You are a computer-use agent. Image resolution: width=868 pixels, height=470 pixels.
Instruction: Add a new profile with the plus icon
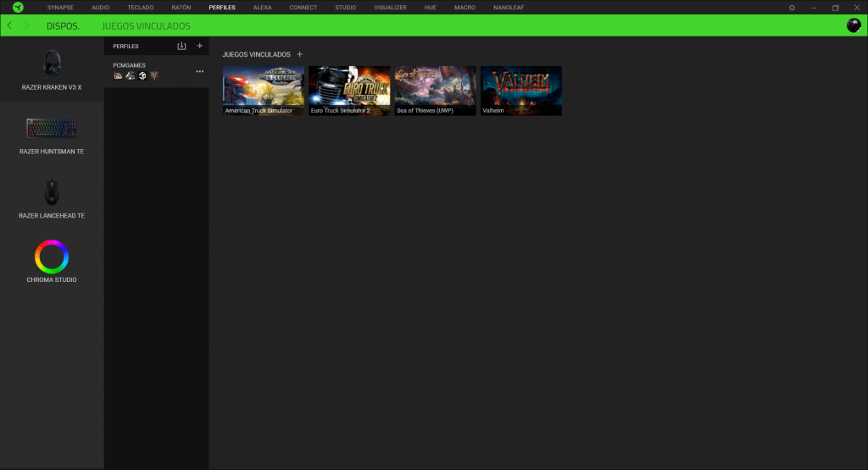click(x=200, y=46)
